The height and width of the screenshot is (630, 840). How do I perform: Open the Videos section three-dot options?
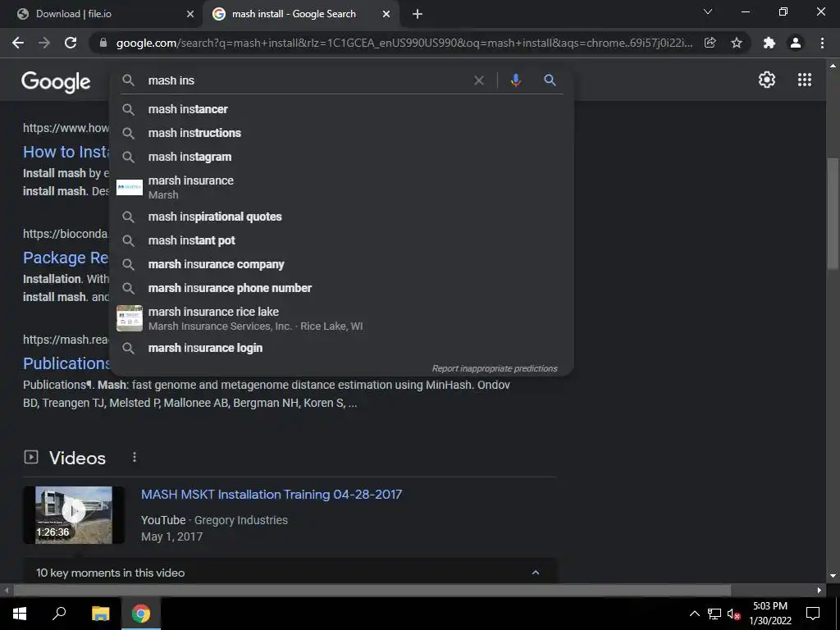(x=135, y=457)
